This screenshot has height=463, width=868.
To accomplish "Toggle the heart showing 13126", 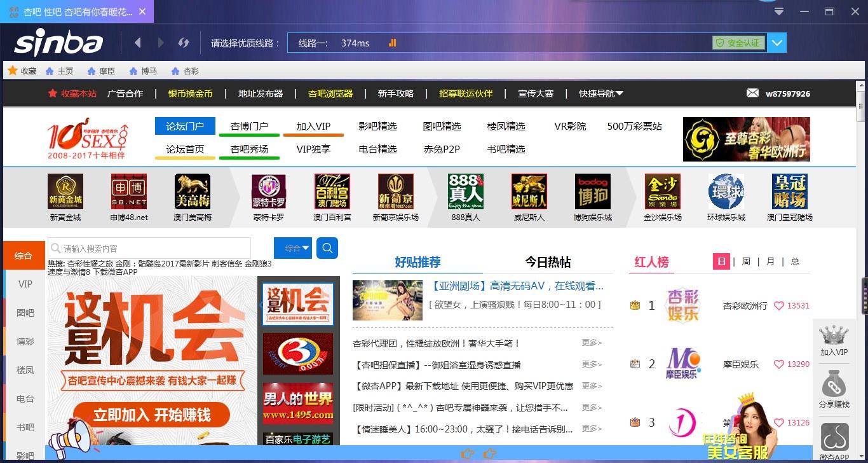I will click(779, 422).
